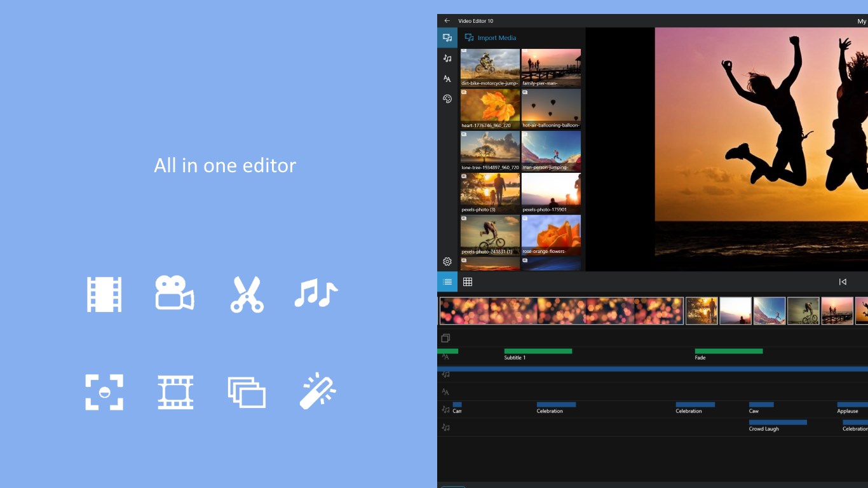Select the man-person-jumping thumbnail

pyautogui.click(x=551, y=151)
